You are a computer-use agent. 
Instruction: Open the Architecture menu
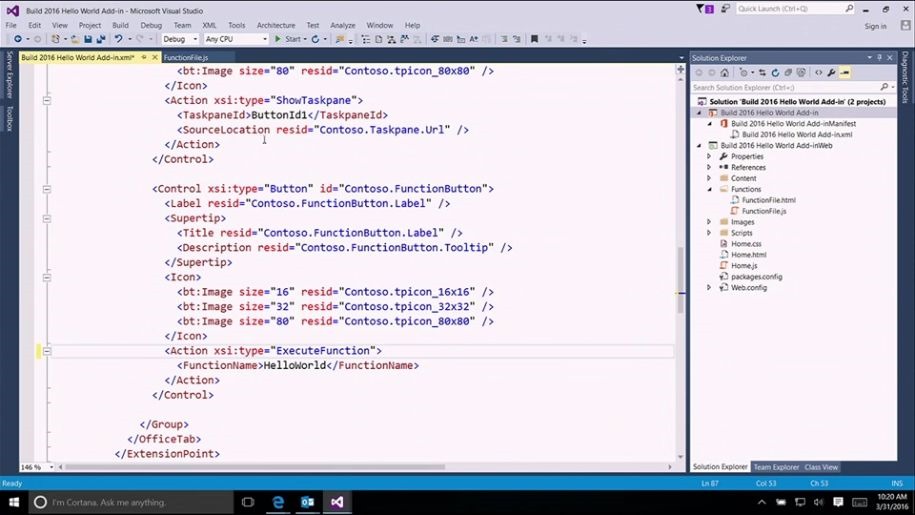click(x=276, y=25)
